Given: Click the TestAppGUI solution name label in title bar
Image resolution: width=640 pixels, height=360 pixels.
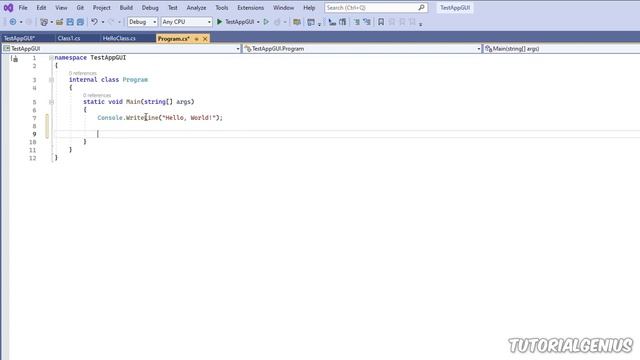Looking at the screenshot, I should point(455,8).
